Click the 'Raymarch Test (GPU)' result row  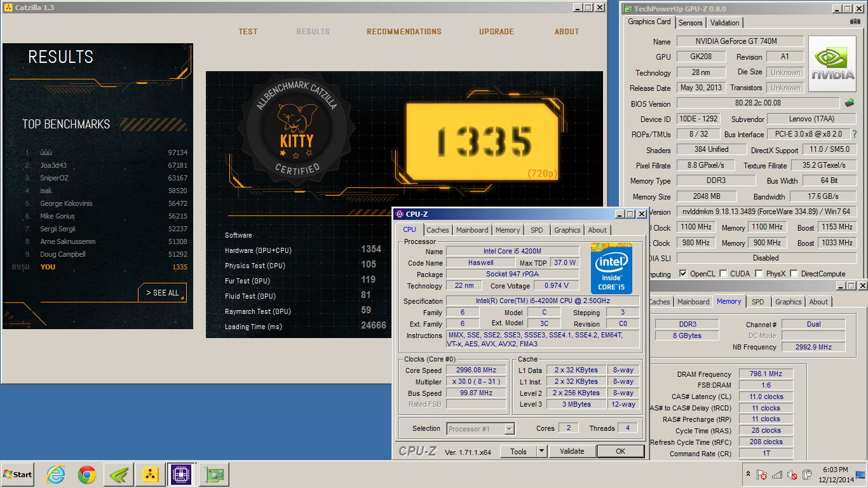click(x=305, y=311)
